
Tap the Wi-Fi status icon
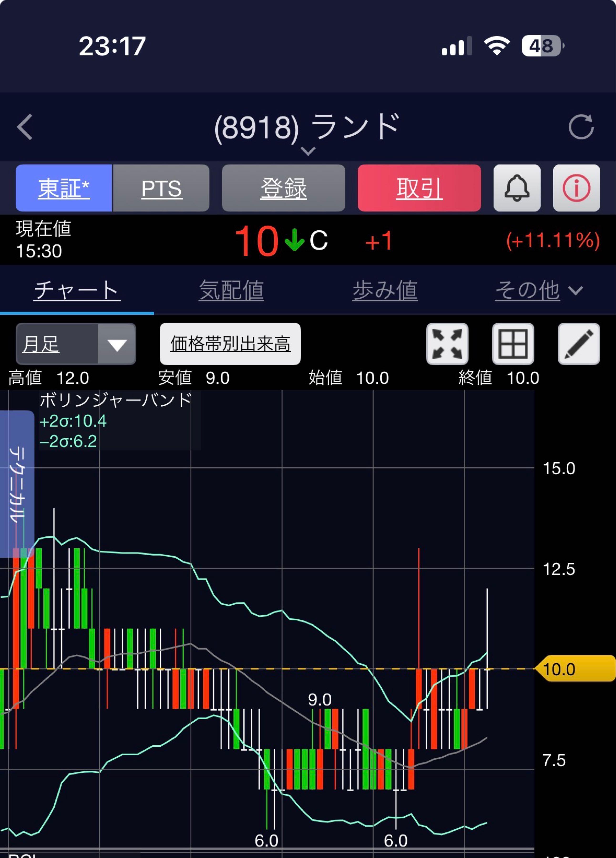497,46
